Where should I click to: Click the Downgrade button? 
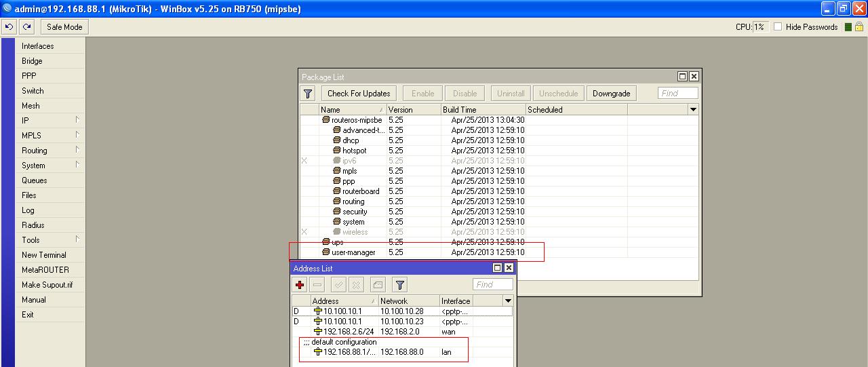click(612, 94)
